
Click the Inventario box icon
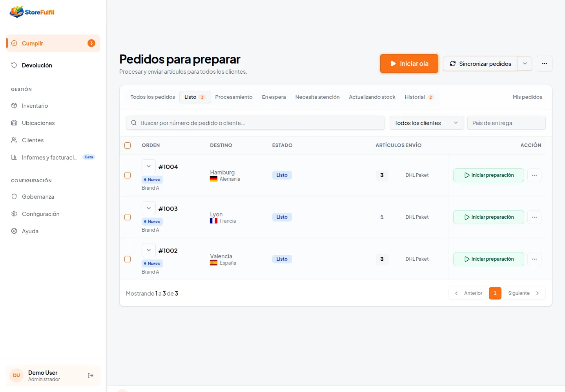pos(14,105)
